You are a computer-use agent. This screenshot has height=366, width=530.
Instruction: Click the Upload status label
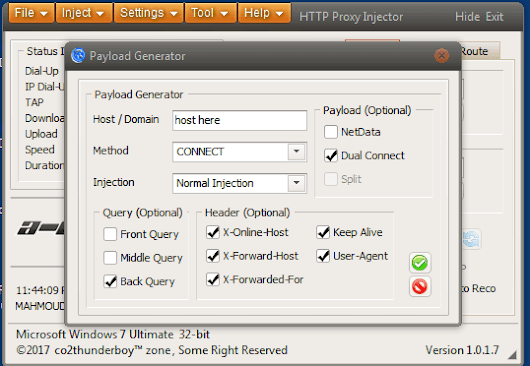pos(41,134)
